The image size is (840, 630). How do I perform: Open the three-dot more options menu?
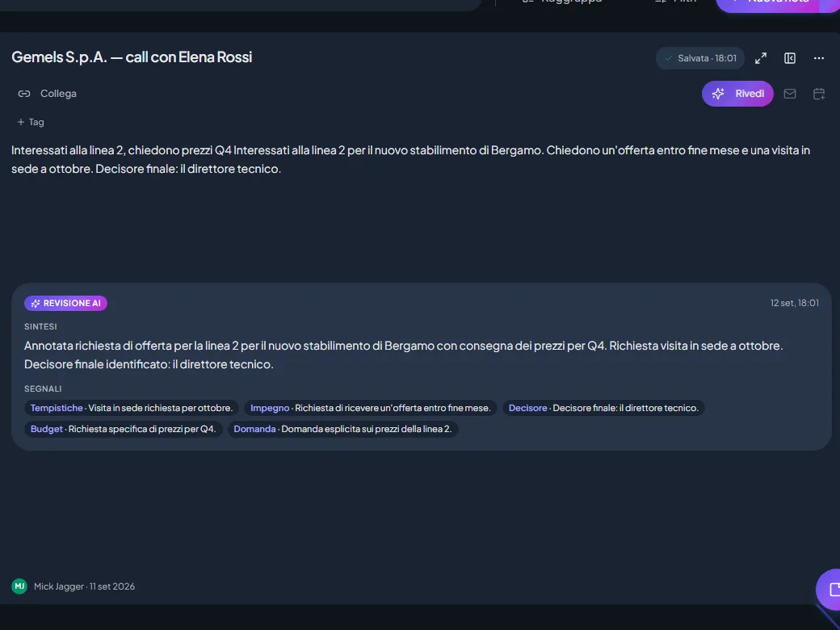pos(818,58)
